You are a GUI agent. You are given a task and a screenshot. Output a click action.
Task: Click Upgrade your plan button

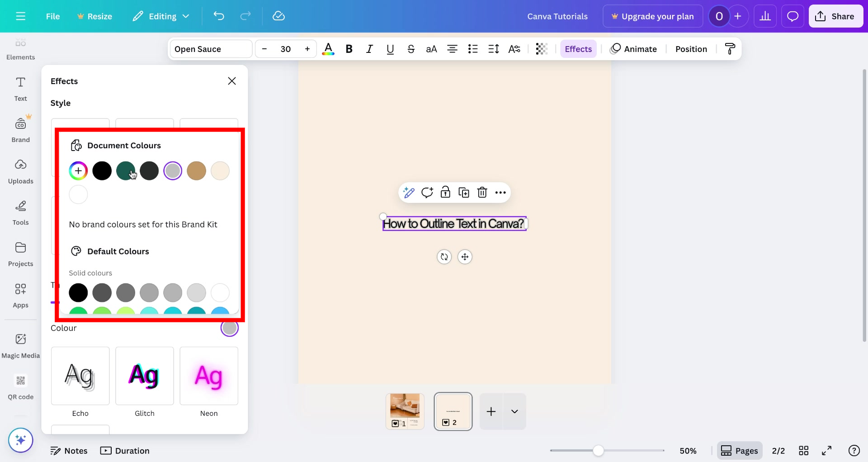click(x=652, y=16)
